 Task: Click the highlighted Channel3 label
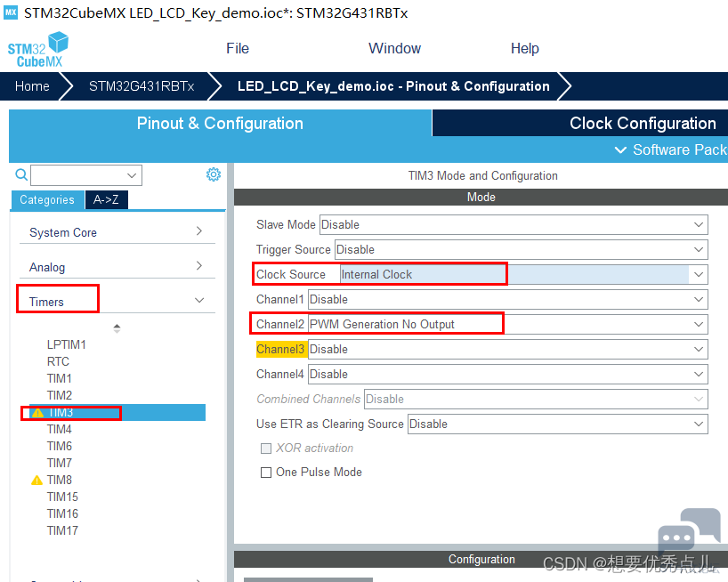[x=280, y=350]
